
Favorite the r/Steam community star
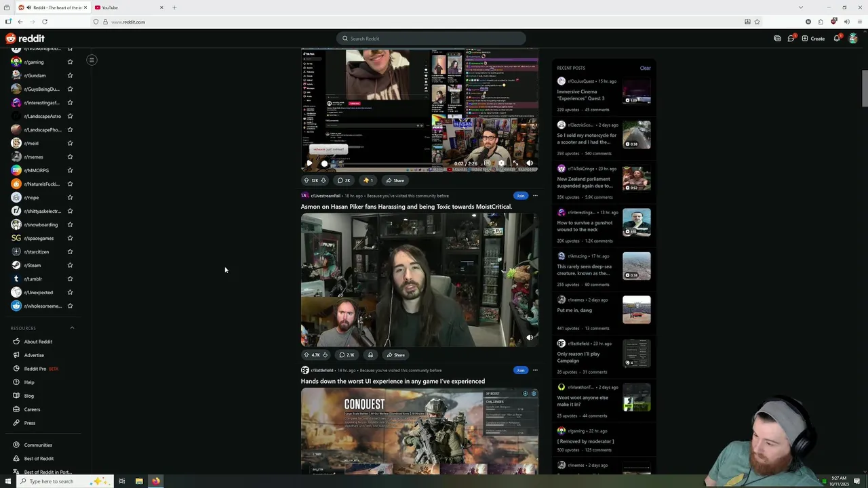[70, 265]
